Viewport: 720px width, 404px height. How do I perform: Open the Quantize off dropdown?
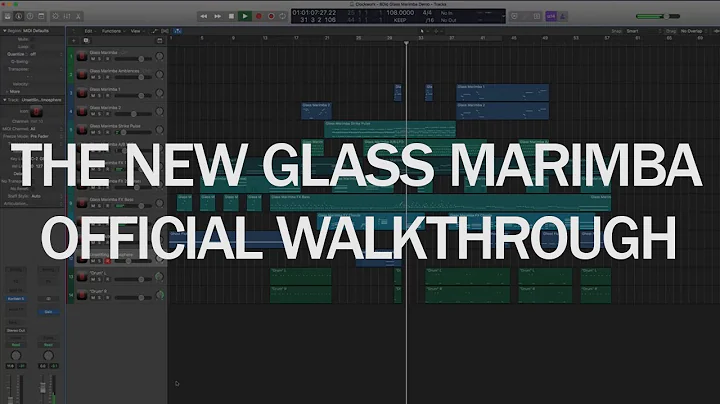tap(45, 54)
